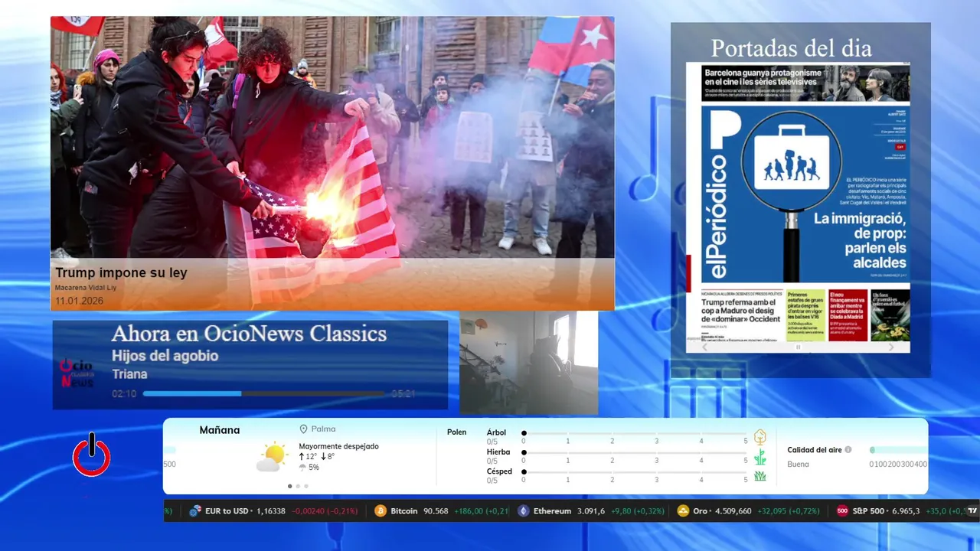Click the Bitcoin coin icon
This screenshot has height=551, width=980.
click(381, 510)
